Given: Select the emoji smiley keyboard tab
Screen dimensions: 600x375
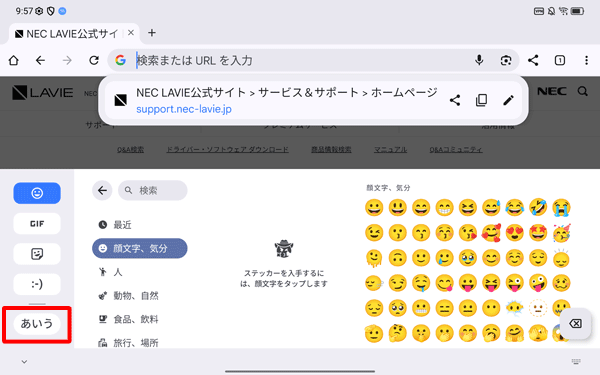Looking at the screenshot, I should [37, 193].
